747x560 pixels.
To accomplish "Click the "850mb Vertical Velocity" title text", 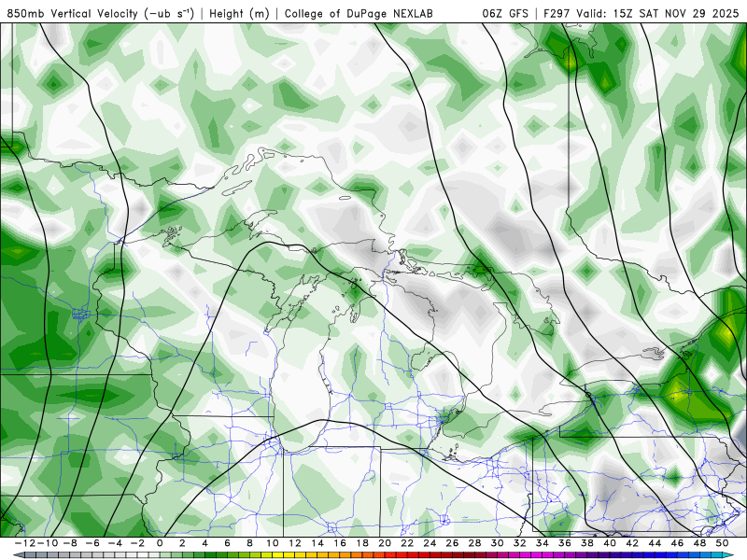I will coord(73,13).
